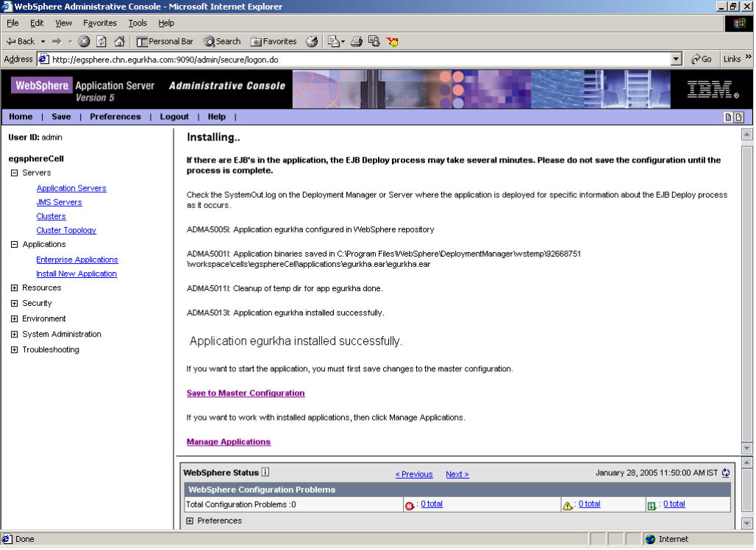This screenshot has width=756, height=550.
Task: Refresh the page with the Refresh icon
Action: (x=101, y=41)
